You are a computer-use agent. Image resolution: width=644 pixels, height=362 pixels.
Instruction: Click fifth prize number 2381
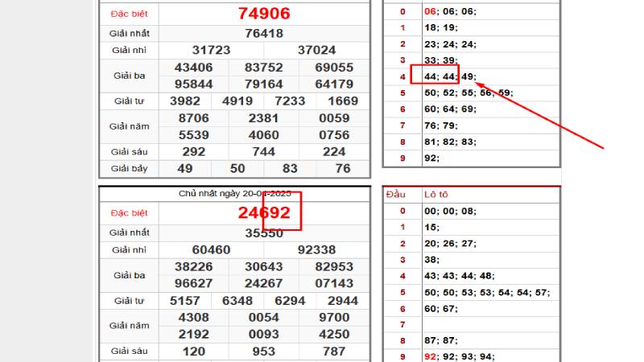(264, 117)
